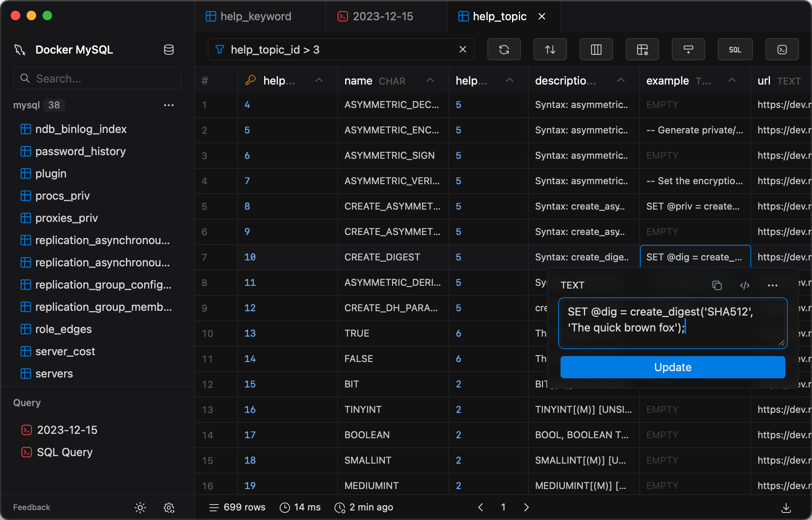Image resolution: width=812 pixels, height=520 pixels.
Task: Go to next page arrow
Action: tap(526, 507)
